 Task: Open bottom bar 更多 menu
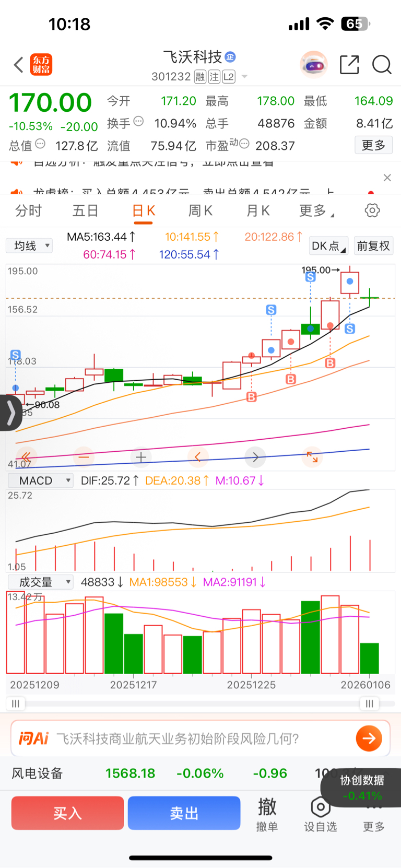(374, 819)
